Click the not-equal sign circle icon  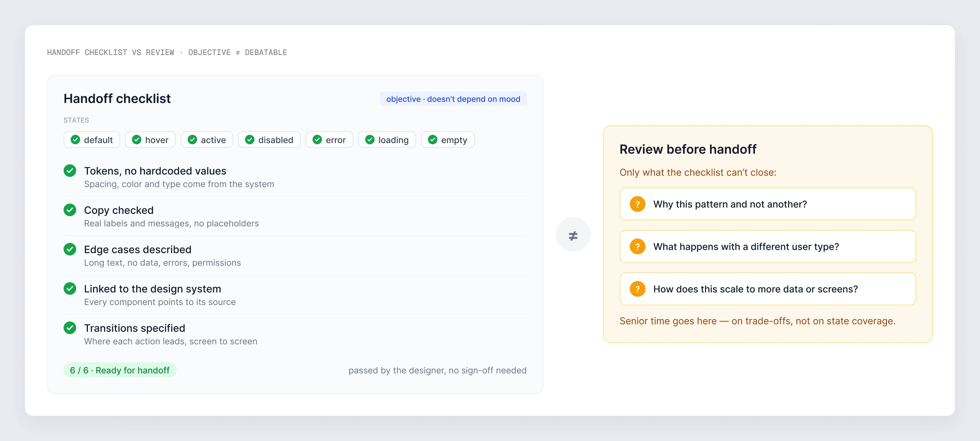(573, 235)
